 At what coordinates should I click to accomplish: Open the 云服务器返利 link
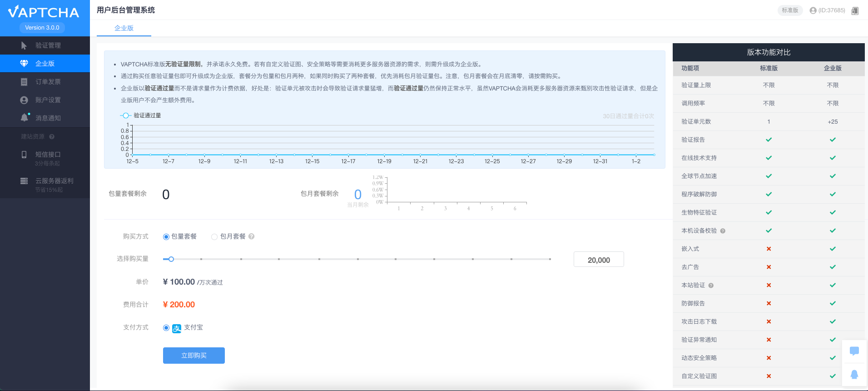55,181
